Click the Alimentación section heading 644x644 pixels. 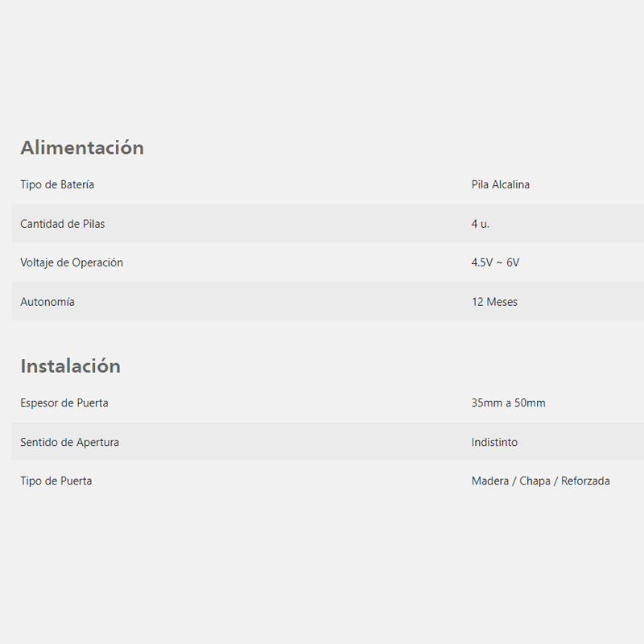(82, 148)
